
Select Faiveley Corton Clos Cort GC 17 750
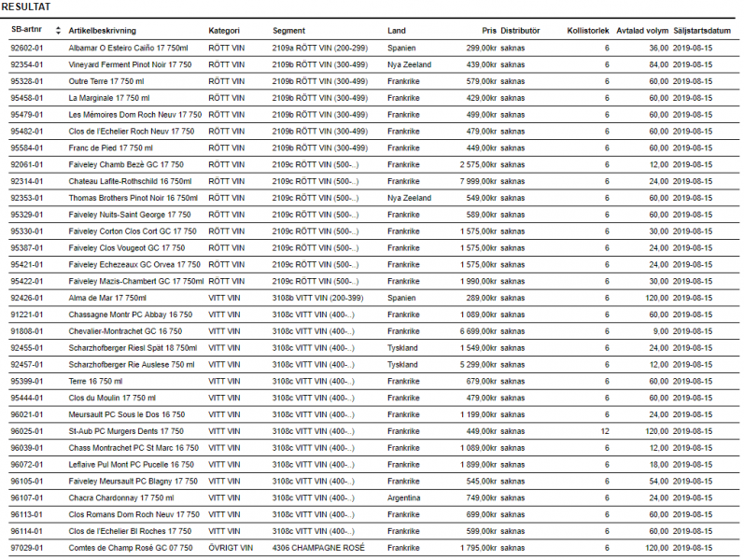(x=133, y=231)
